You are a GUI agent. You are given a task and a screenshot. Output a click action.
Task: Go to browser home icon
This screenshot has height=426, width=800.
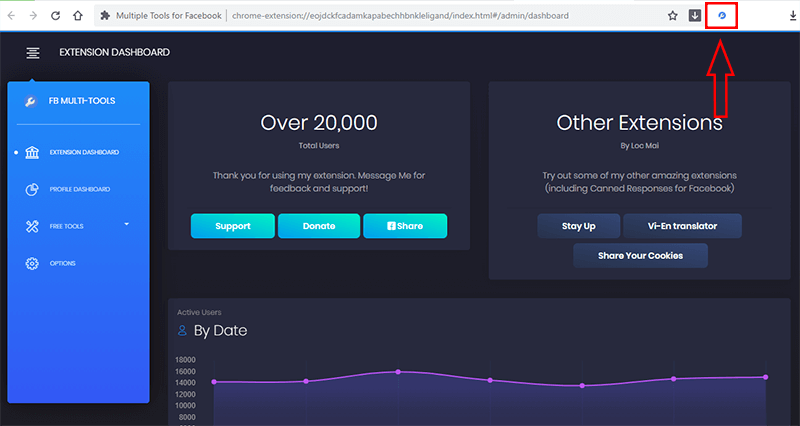click(x=78, y=16)
